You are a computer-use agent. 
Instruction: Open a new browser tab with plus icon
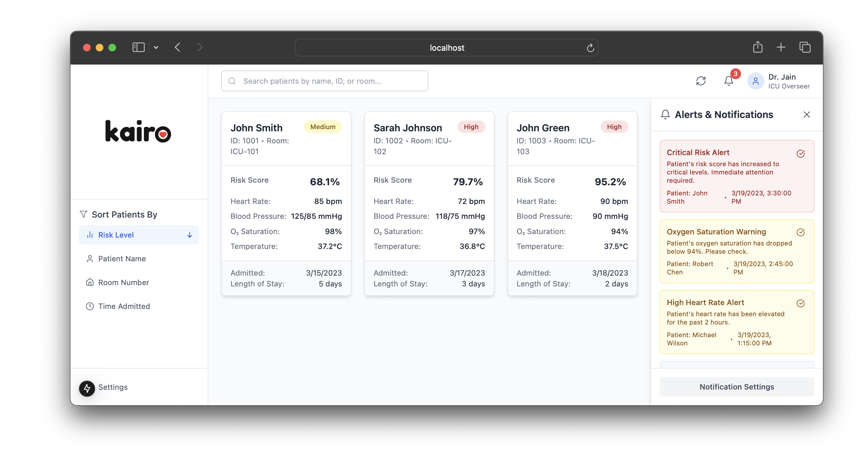(781, 47)
